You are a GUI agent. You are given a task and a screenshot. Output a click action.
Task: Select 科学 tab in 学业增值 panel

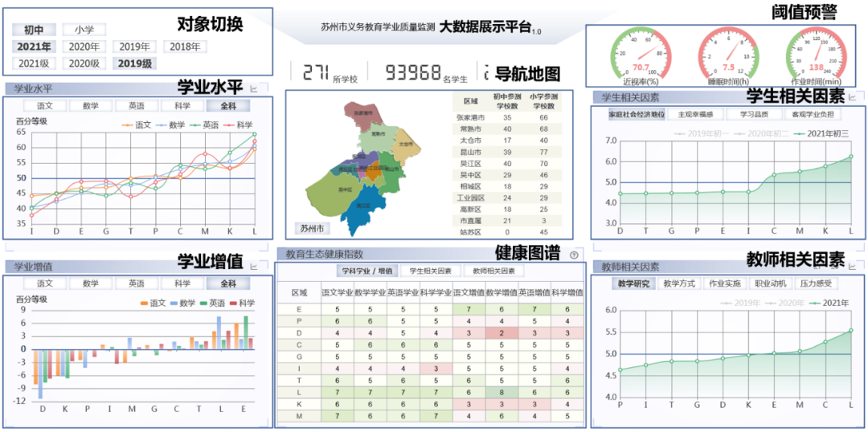click(182, 283)
